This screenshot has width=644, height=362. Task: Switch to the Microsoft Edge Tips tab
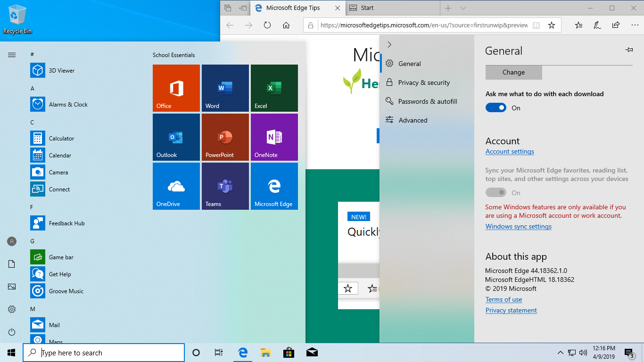click(297, 8)
